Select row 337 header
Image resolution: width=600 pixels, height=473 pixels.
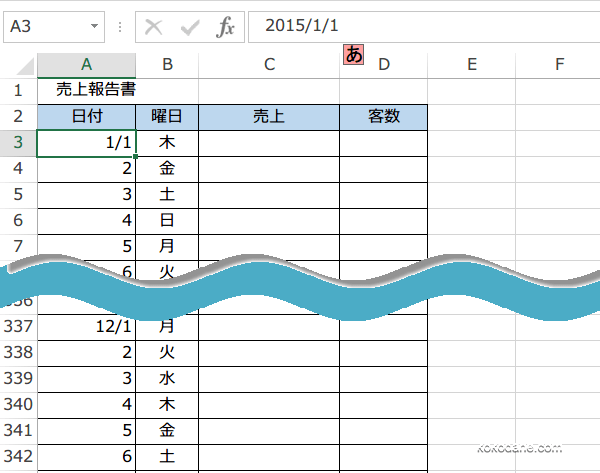[x=18, y=327]
